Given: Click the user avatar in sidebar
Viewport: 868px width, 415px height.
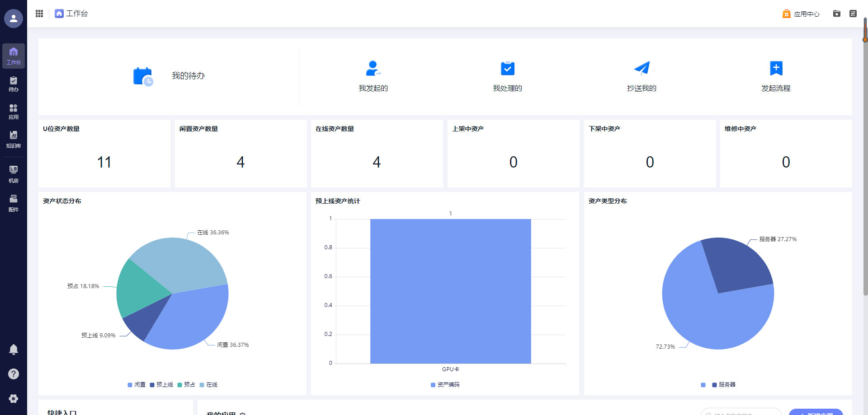Looking at the screenshot, I should coord(14,19).
